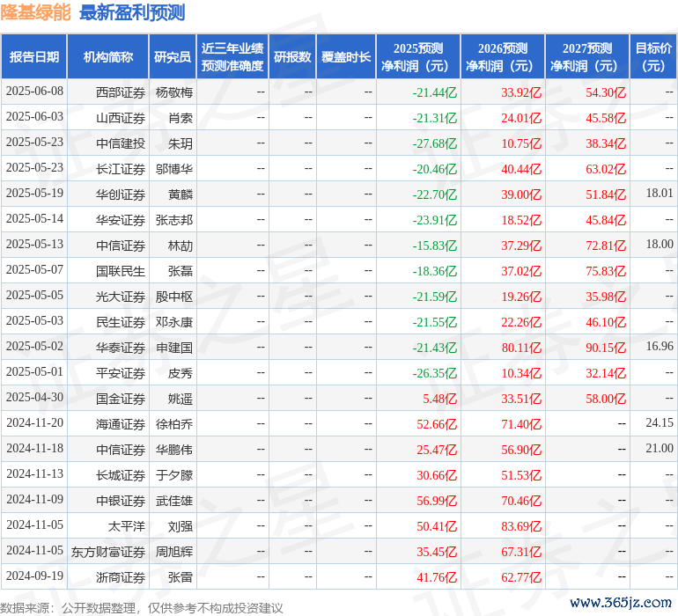Click the 80.11亿 forecast value

[x=521, y=348]
